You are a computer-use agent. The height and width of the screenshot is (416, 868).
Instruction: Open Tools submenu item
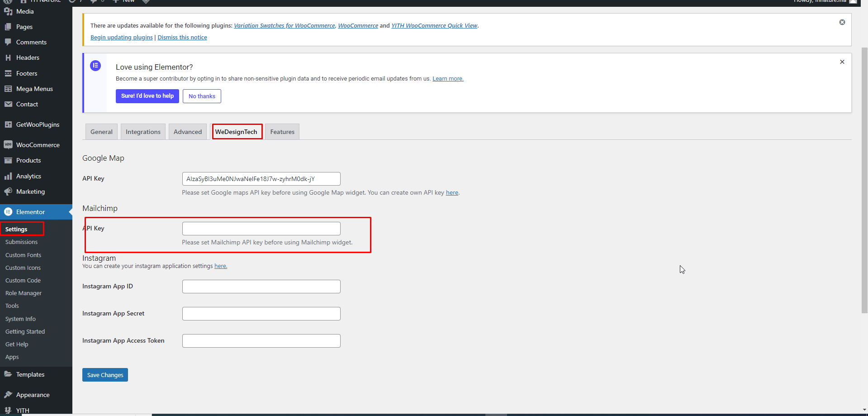pos(12,306)
